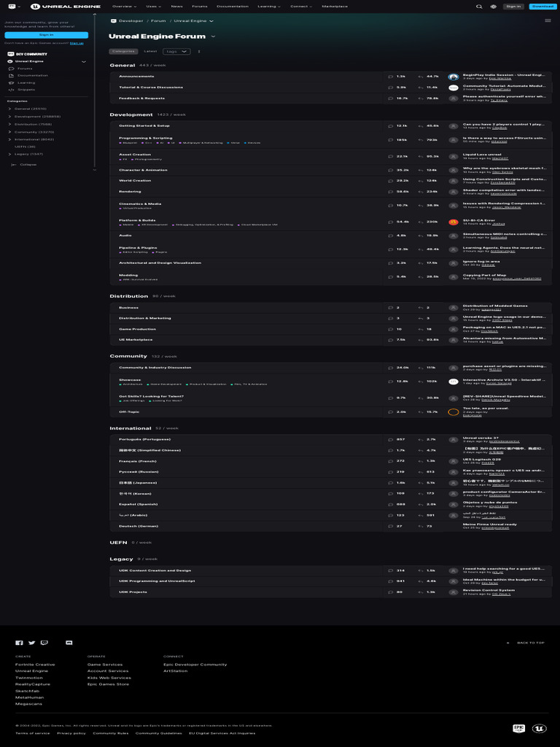Expand the Legacy category in sidebar
Viewport: 560px width, 747px height.
(x=9, y=155)
